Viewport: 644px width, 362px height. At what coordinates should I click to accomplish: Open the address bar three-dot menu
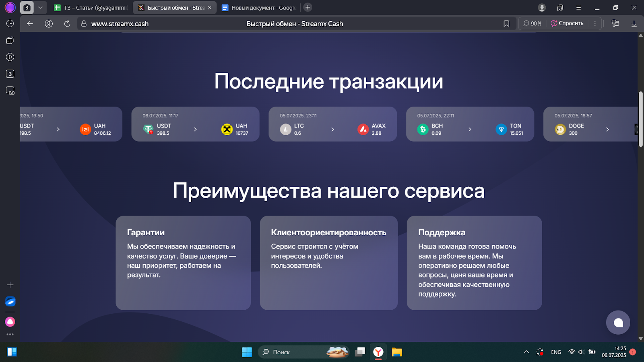(x=595, y=24)
